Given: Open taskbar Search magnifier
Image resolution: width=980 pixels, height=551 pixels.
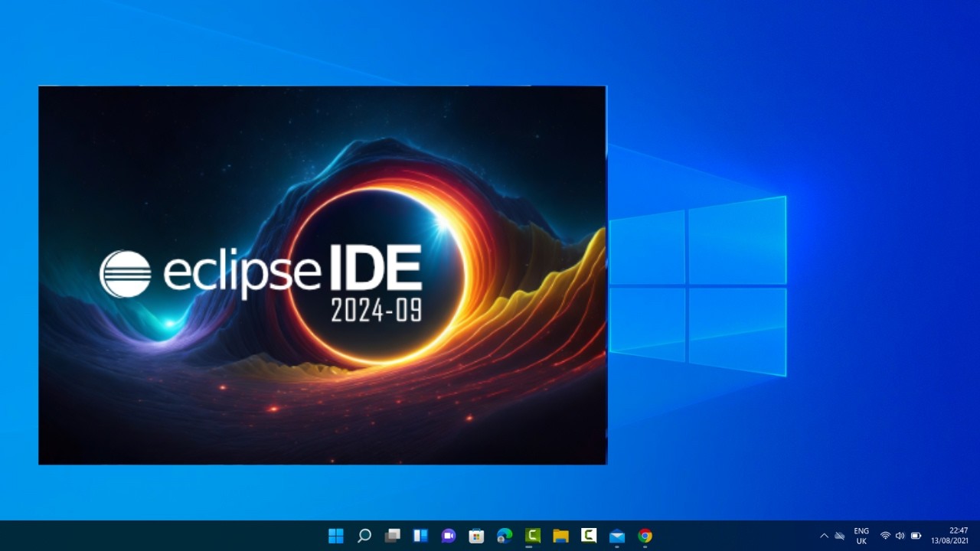Looking at the screenshot, I should 364,536.
